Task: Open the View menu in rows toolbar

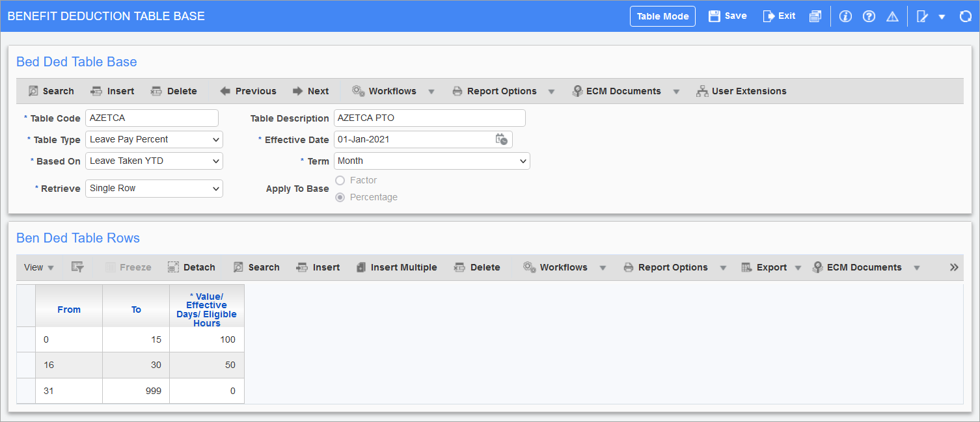Action: coord(38,267)
